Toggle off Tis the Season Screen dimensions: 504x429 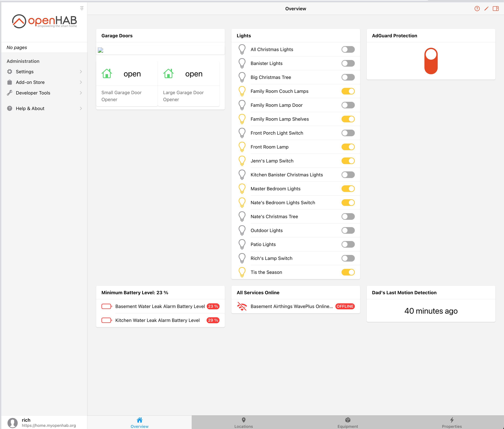[348, 272]
